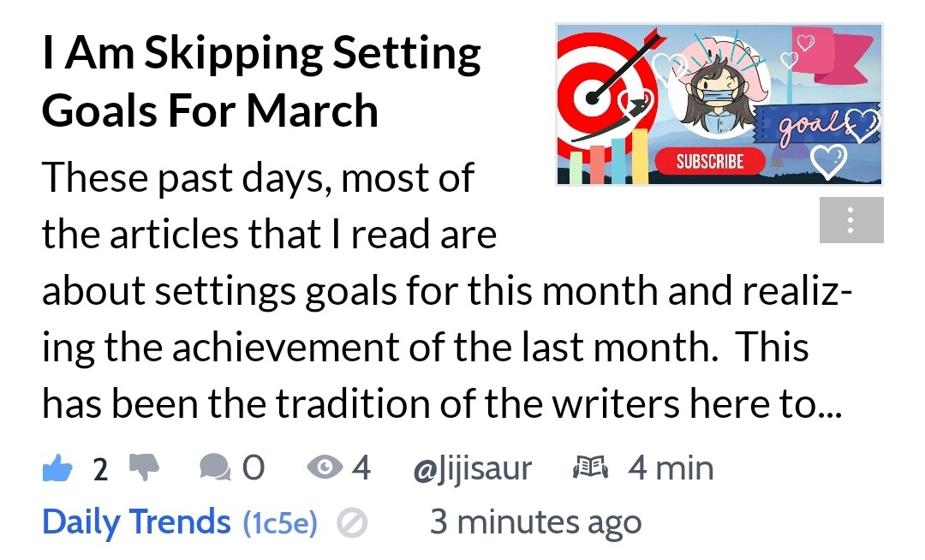Open the Daily Trends community link
The image size is (925, 560).
[x=136, y=522]
